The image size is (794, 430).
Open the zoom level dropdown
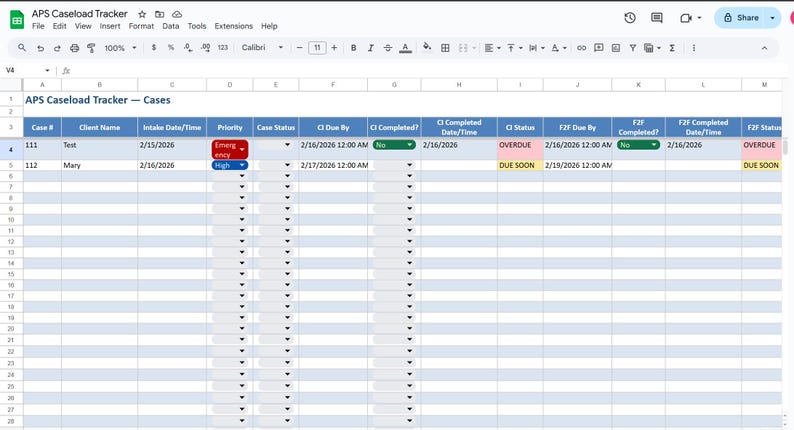pos(120,48)
